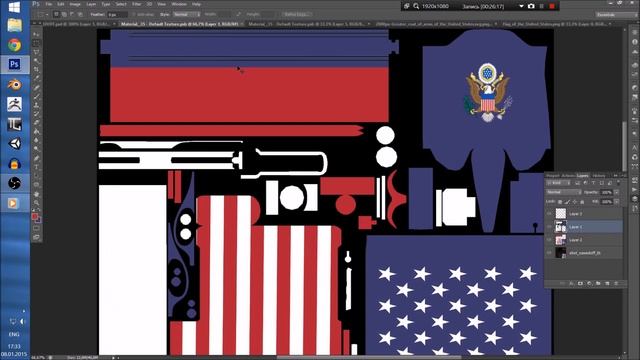Choose Subtract from selection mode
The width and height of the screenshot is (640, 360).
point(72,14)
